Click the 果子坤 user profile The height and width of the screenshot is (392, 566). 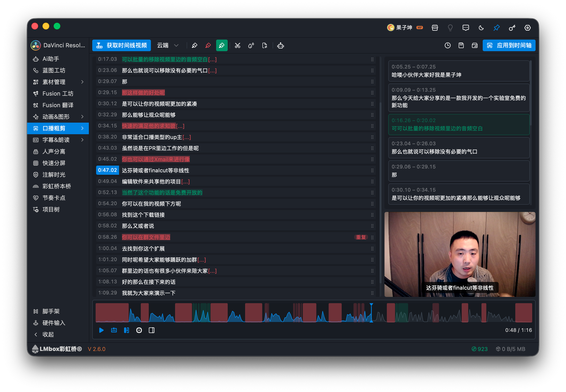(x=405, y=28)
